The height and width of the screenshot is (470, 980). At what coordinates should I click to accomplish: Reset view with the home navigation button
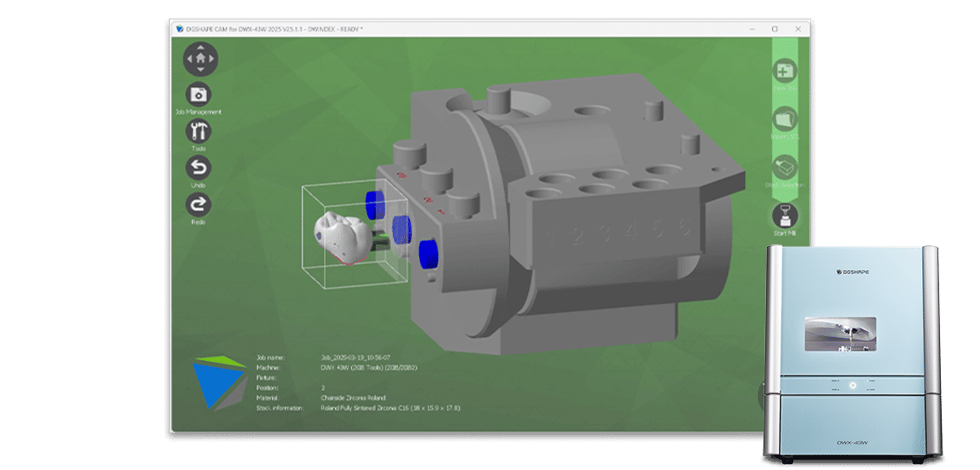[x=201, y=59]
